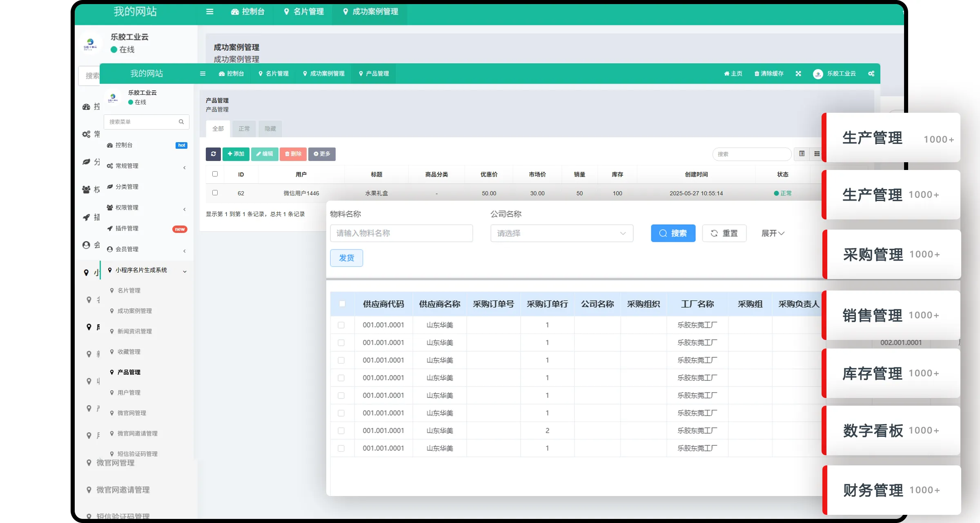
Task: Tick the checkbox for product row 62
Action: pyautogui.click(x=215, y=193)
